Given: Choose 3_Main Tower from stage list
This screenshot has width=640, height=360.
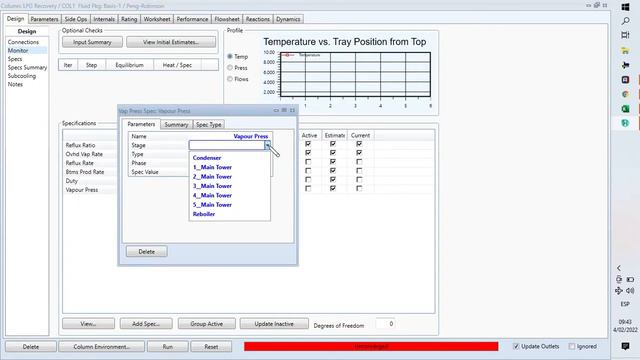Looking at the screenshot, I should (x=212, y=186).
